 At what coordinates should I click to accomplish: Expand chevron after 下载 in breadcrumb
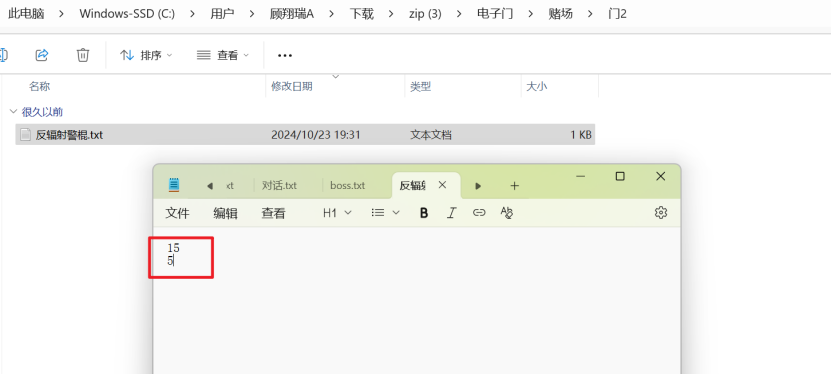(391, 14)
